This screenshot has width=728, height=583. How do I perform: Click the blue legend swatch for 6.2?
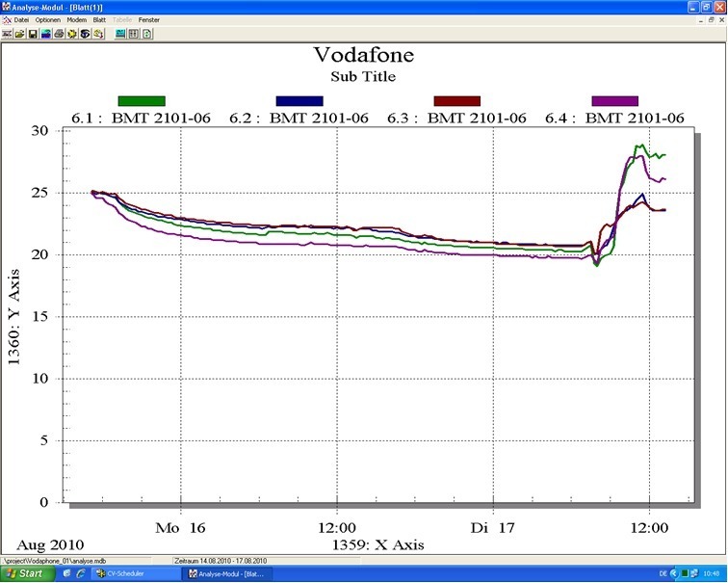(x=299, y=101)
